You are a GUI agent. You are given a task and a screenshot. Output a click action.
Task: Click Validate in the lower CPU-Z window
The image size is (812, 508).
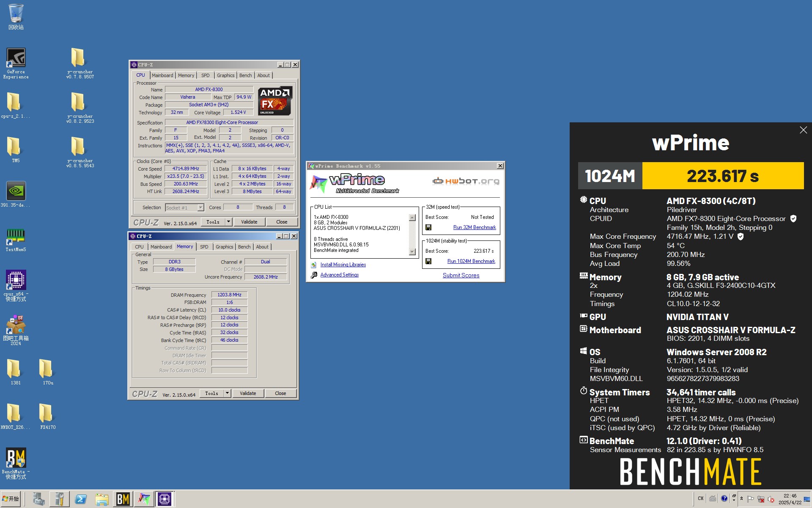[x=248, y=393]
